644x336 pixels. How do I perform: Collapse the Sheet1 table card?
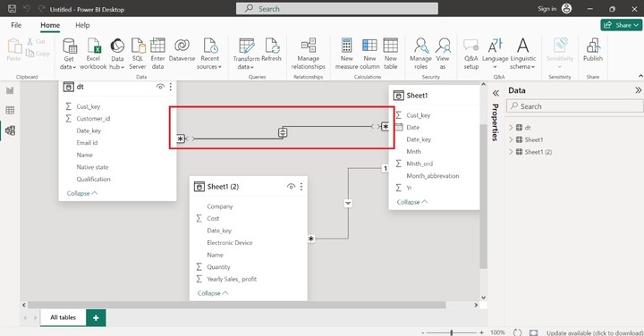(412, 202)
